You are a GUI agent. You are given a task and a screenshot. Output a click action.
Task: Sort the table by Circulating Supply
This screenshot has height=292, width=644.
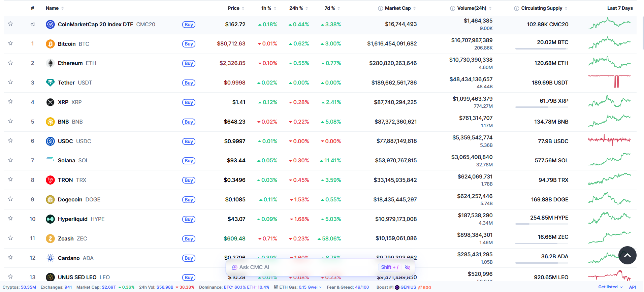tap(544, 8)
